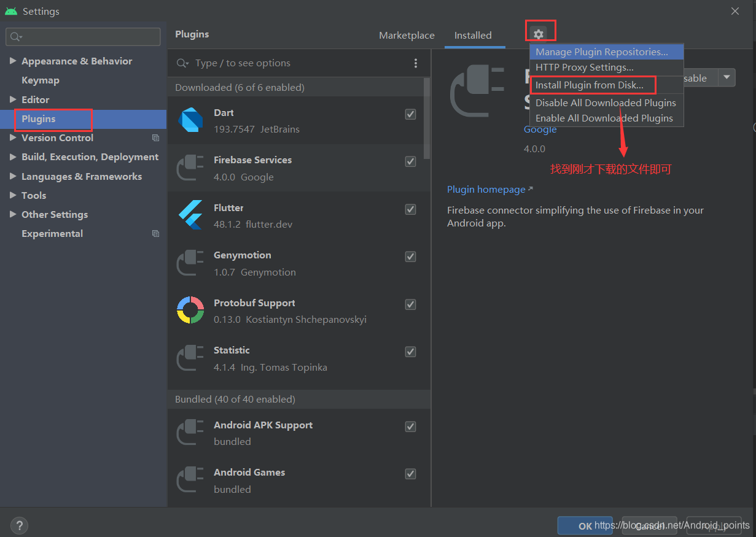
Task: Toggle Protobuf Support enabled checkbox
Action: point(410,304)
